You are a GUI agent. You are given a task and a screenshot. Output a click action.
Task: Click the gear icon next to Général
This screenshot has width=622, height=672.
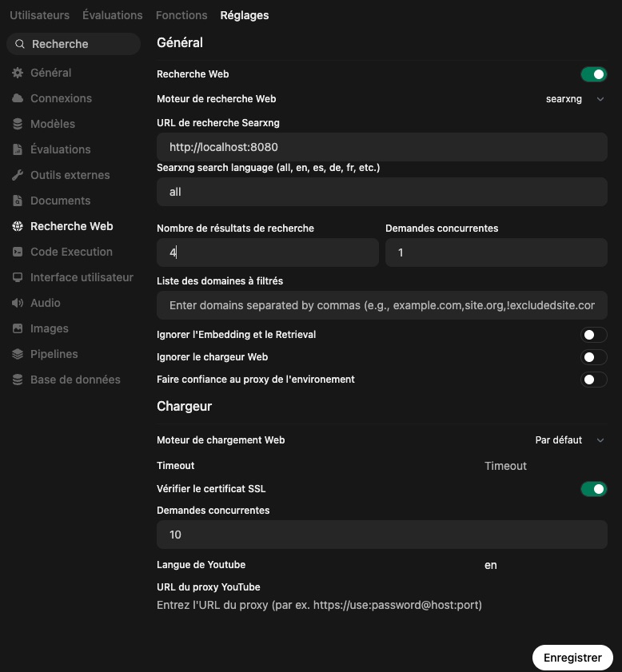18,73
